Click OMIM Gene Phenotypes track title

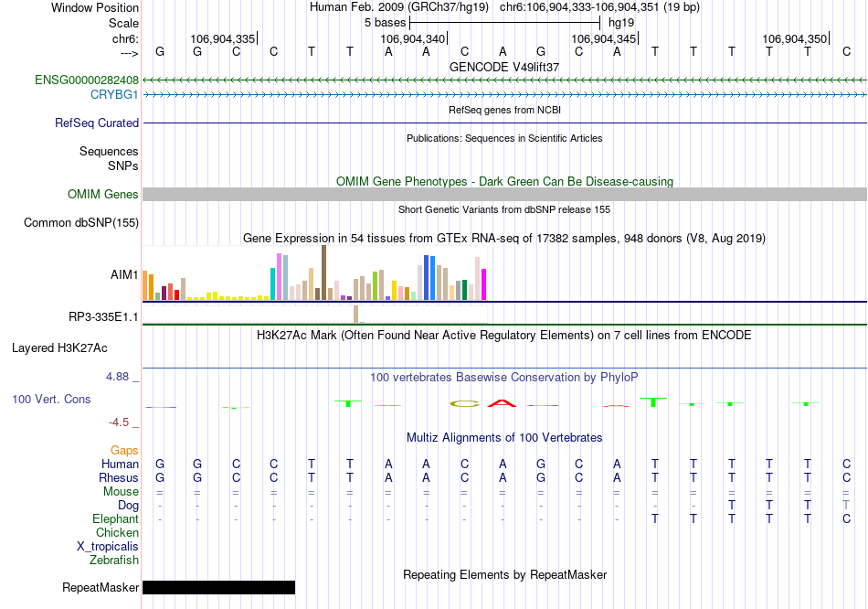coord(505,182)
